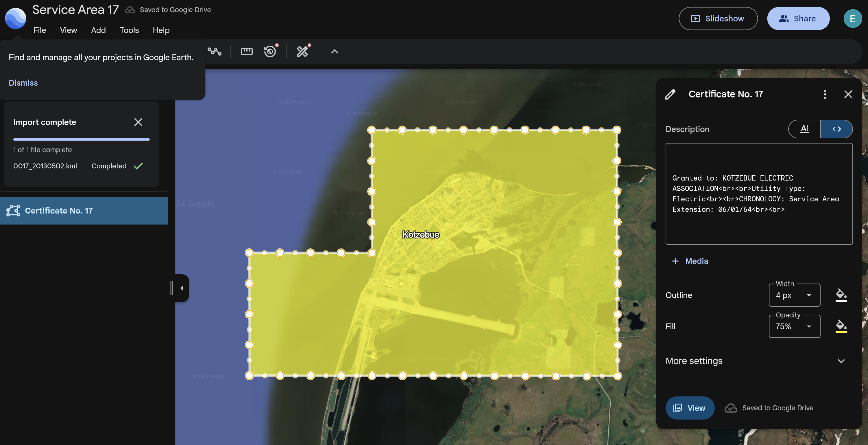868x445 pixels.
Task: Open the File menu
Action: pos(40,30)
